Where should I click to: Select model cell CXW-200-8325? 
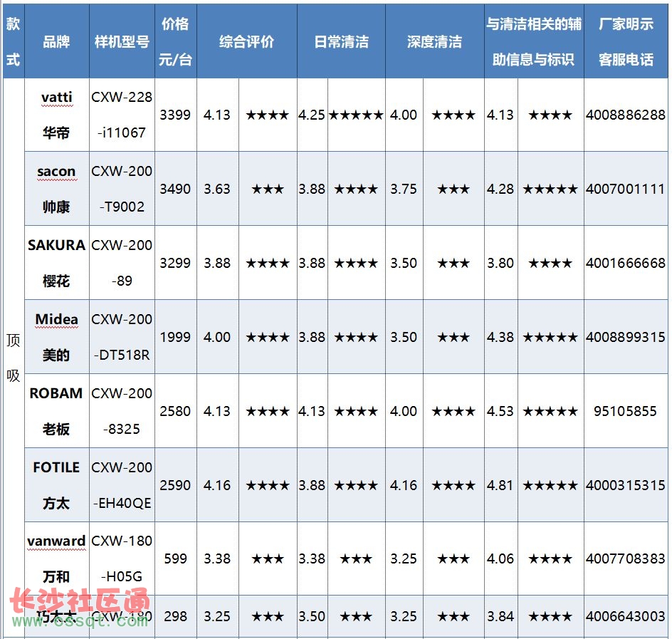tap(122, 411)
